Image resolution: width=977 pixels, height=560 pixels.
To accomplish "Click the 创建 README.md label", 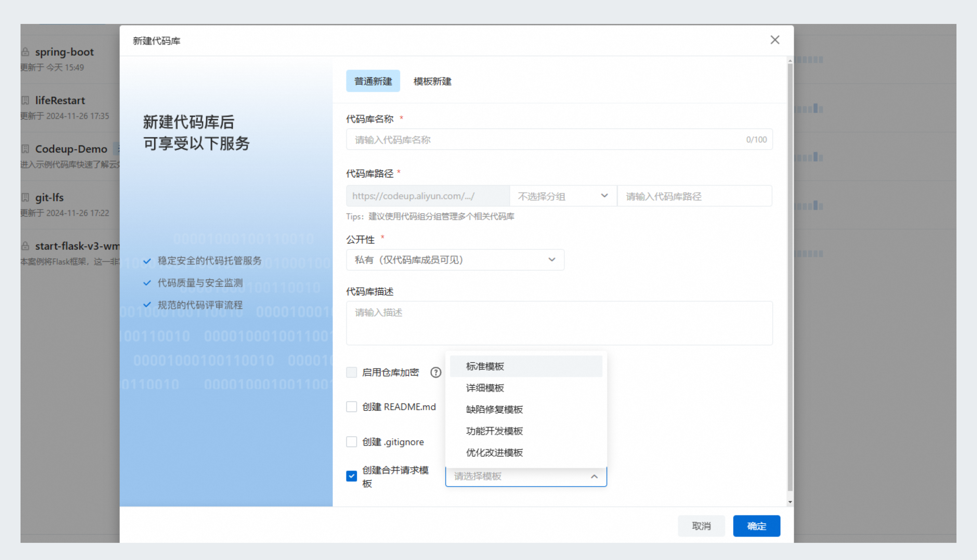I will 399,406.
